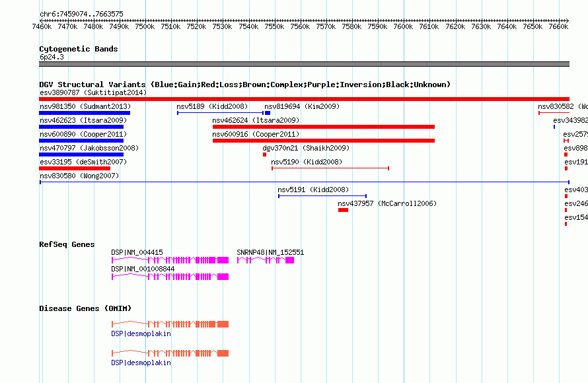Click the 7530k scale label
Viewport: 588px width, 383px height.
[x=222, y=26]
